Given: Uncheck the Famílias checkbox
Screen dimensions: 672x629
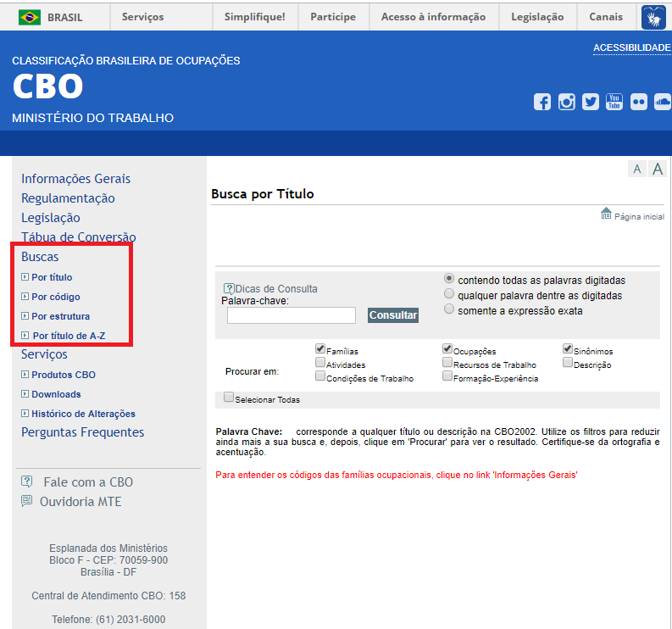Looking at the screenshot, I should [x=320, y=349].
